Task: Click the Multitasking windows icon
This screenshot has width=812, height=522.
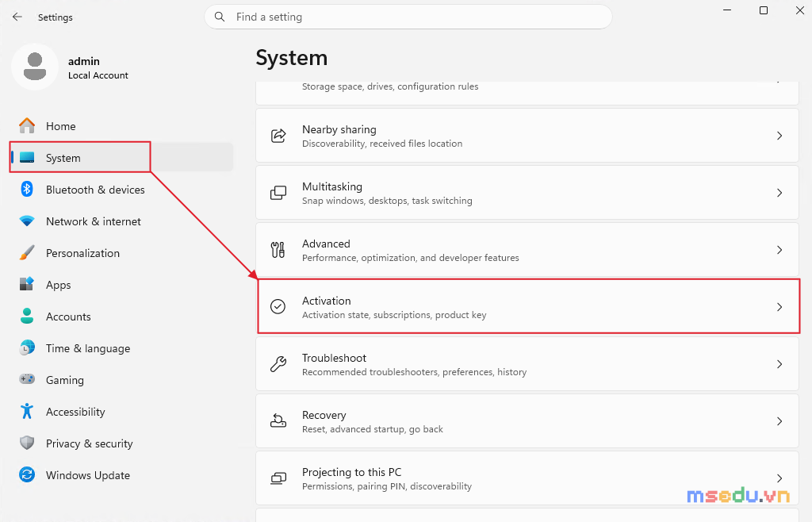Action: click(x=278, y=193)
